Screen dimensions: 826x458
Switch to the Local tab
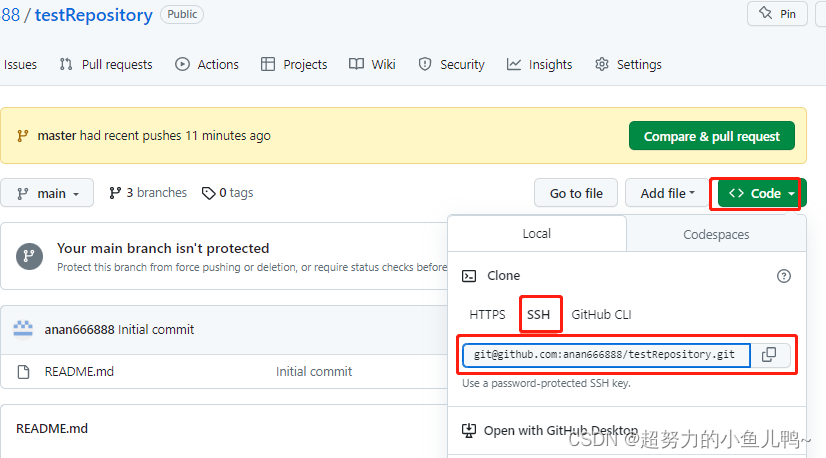pyautogui.click(x=537, y=233)
